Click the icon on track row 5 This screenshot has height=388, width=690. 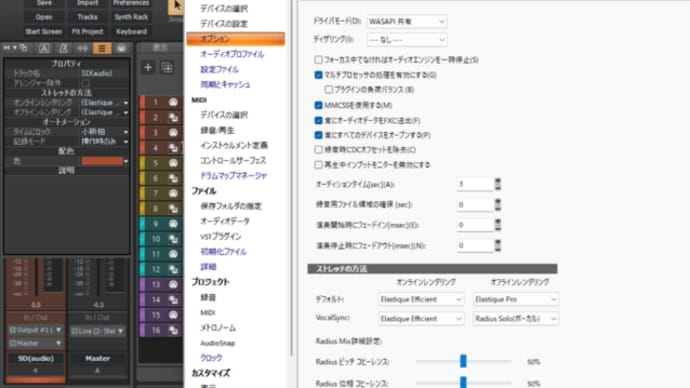(173, 163)
